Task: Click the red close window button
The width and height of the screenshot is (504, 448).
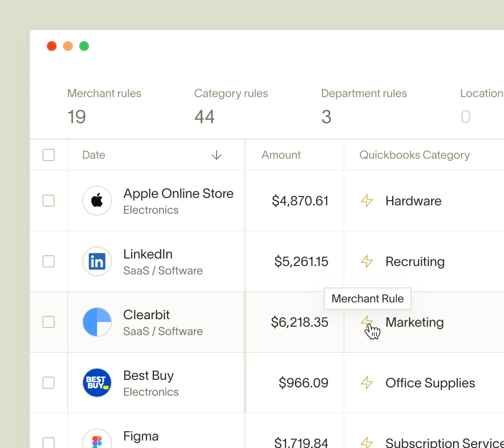Action: pyautogui.click(x=52, y=46)
